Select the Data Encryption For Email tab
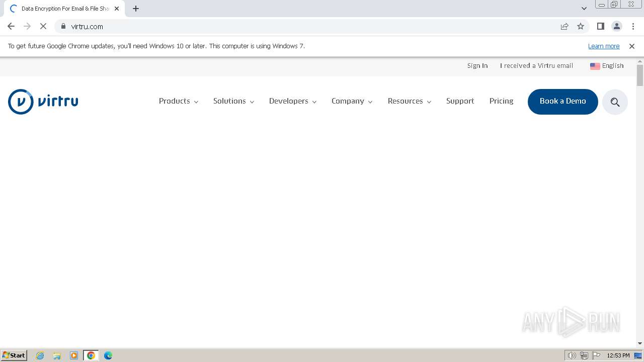This screenshot has width=644, height=362. pos(64,9)
